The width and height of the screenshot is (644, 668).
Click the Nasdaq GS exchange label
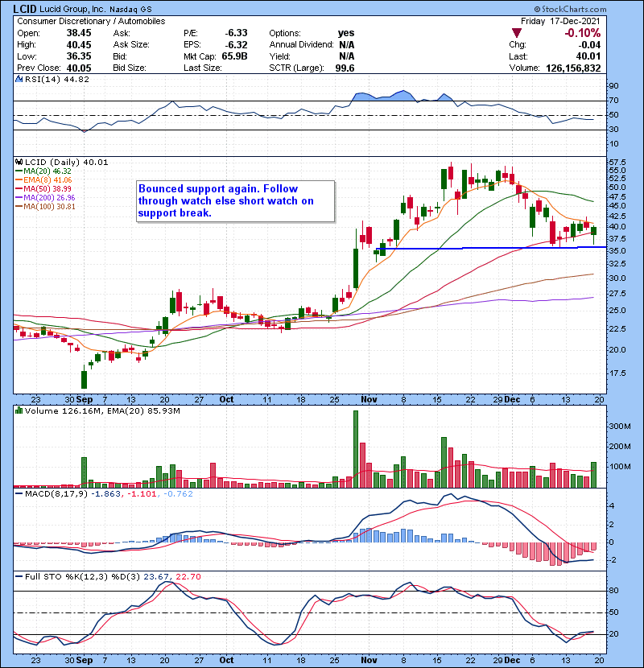tap(130, 10)
